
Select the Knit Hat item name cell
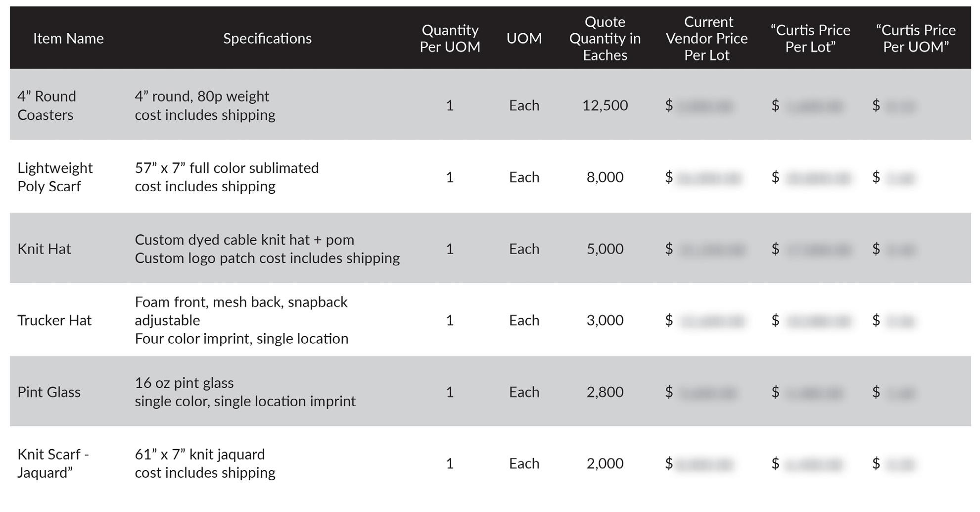click(x=44, y=249)
